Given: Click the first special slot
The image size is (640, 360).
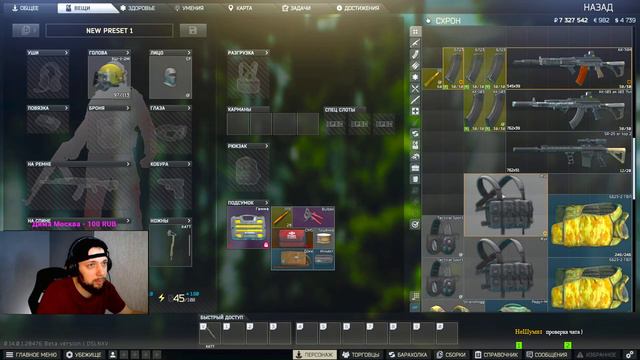Looking at the screenshot, I should [335, 124].
